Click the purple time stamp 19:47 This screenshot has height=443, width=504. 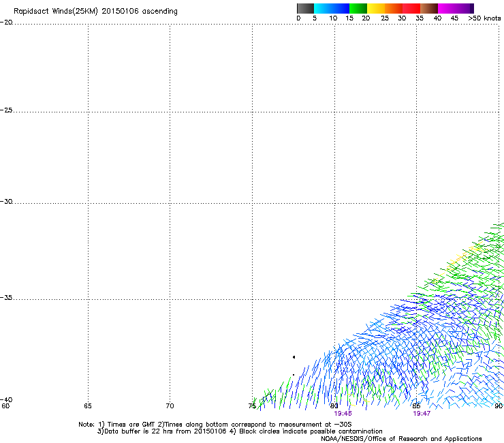[x=422, y=414]
